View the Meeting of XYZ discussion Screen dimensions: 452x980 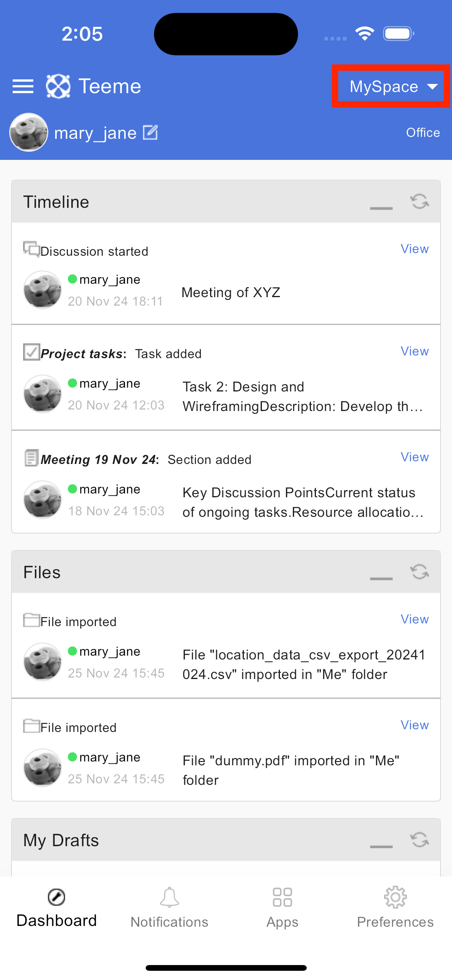click(x=414, y=249)
